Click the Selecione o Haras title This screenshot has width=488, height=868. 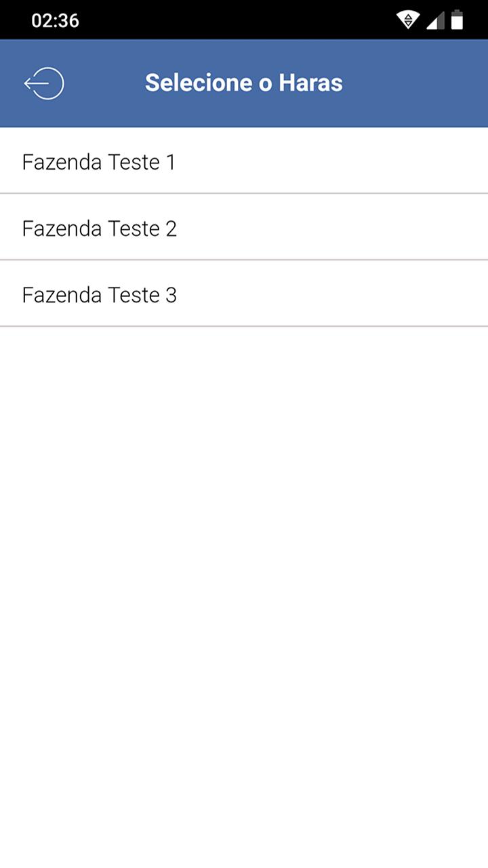point(244,83)
